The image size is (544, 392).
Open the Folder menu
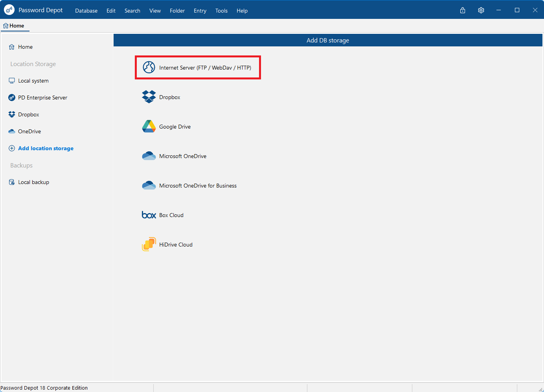(x=177, y=11)
